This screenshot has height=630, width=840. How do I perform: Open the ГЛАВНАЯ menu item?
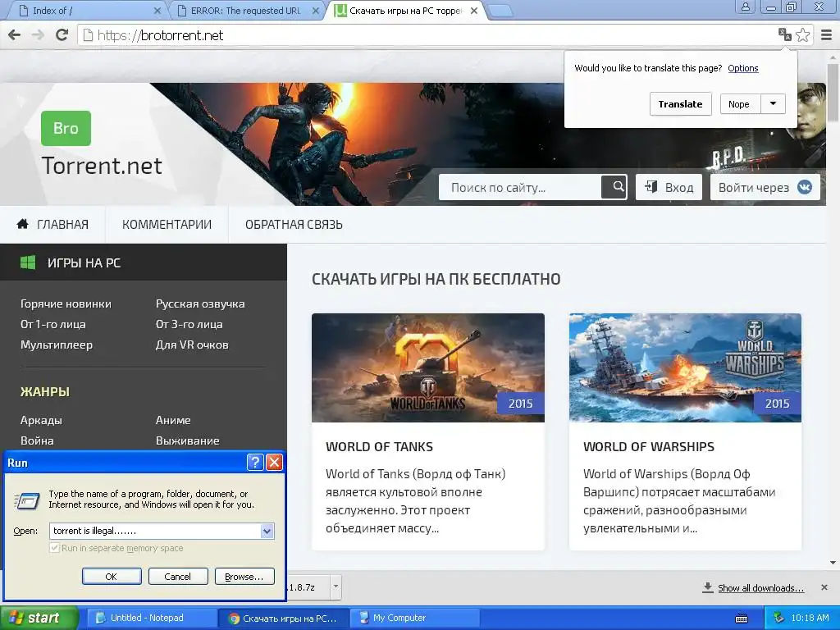62,225
